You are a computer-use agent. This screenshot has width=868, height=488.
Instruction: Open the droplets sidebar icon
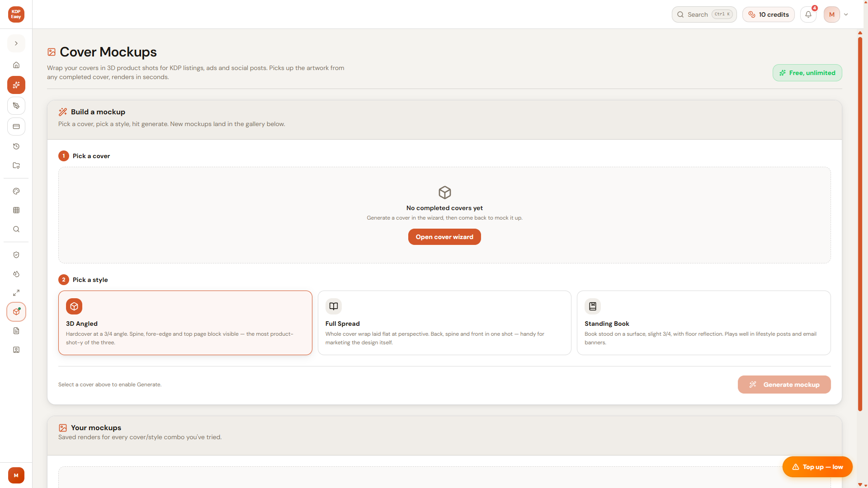coord(16,274)
